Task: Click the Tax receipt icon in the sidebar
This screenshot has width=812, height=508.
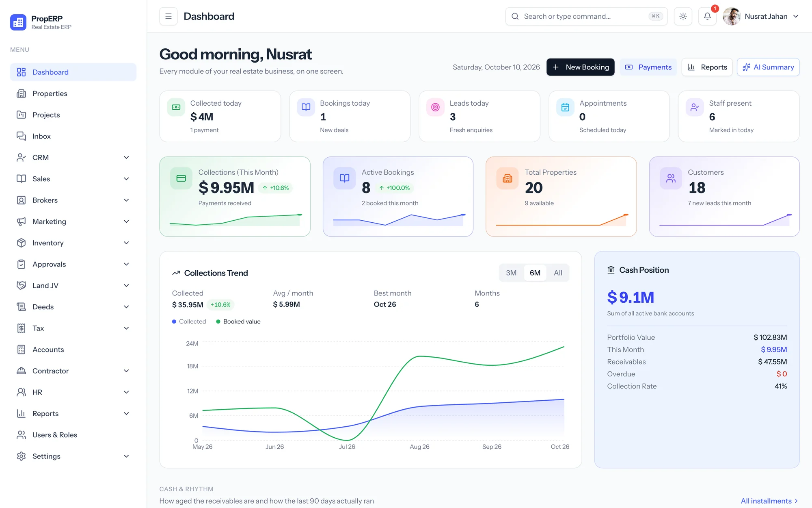Action: click(21, 328)
